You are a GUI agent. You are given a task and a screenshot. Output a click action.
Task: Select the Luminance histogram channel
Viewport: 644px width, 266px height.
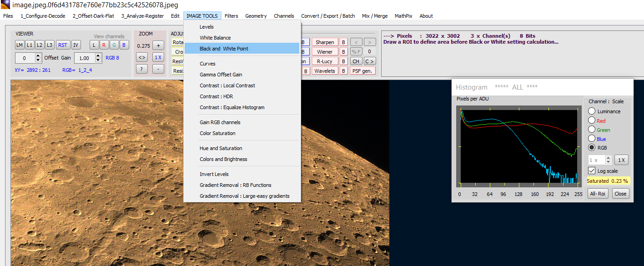click(592, 111)
